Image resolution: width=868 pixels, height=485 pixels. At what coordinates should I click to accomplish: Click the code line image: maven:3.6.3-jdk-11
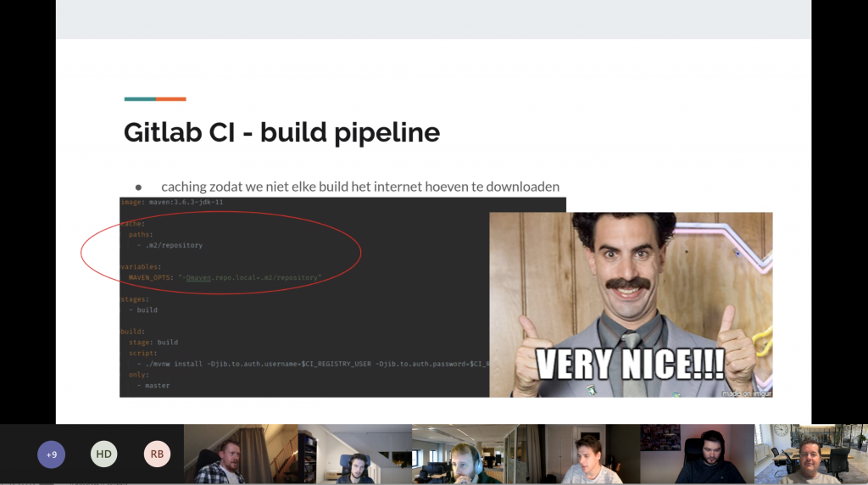tap(172, 202)
